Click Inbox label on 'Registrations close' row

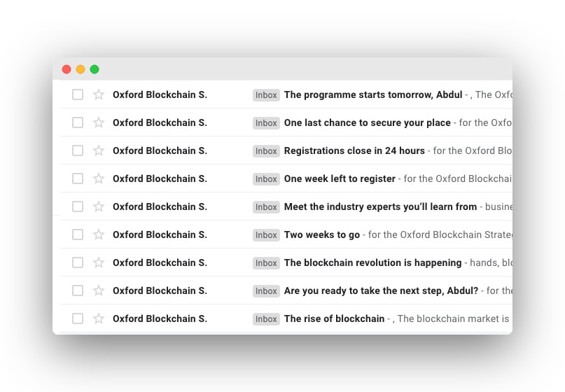point(266,151)
